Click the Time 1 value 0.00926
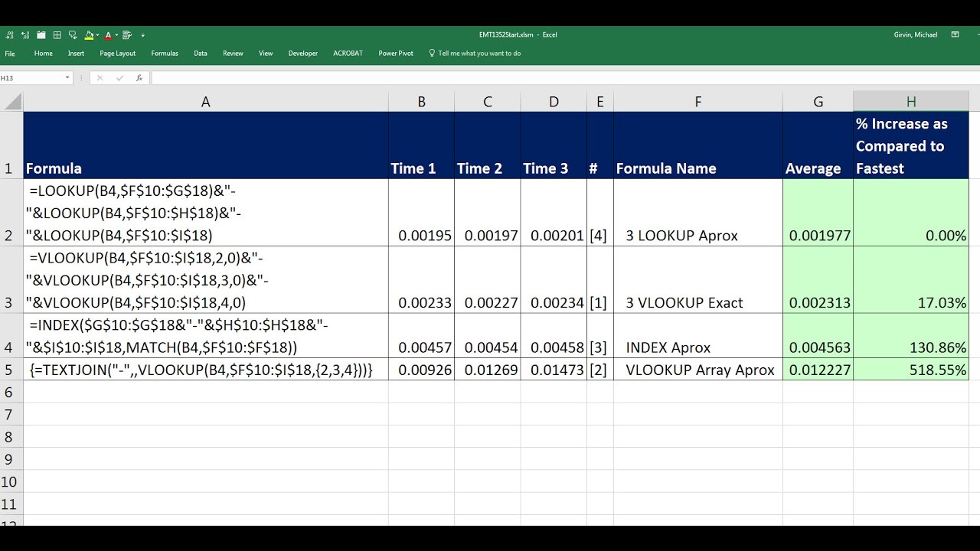 421,370
